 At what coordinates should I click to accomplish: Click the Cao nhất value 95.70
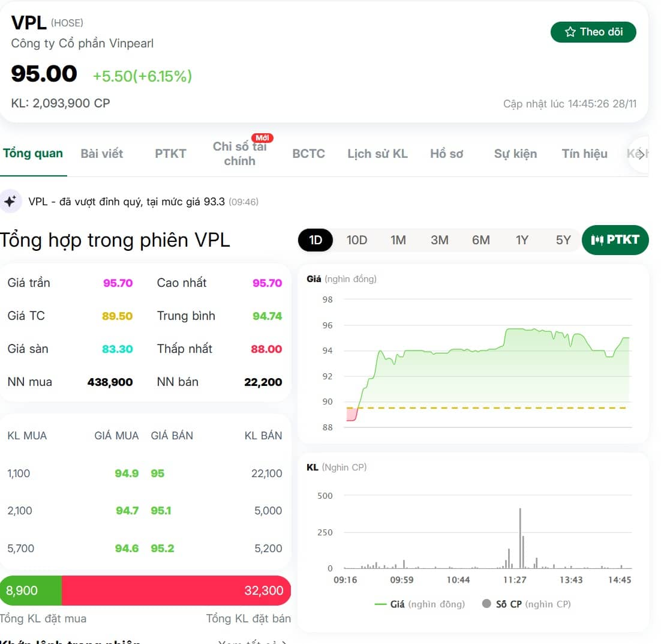(267, 283)
